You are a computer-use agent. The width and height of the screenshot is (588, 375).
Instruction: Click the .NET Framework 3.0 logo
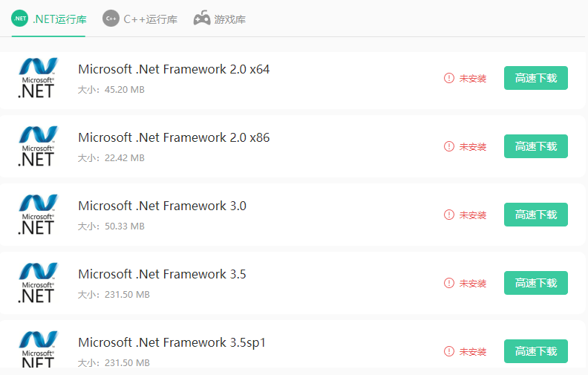pyautogui.click(x=38, y=215)
